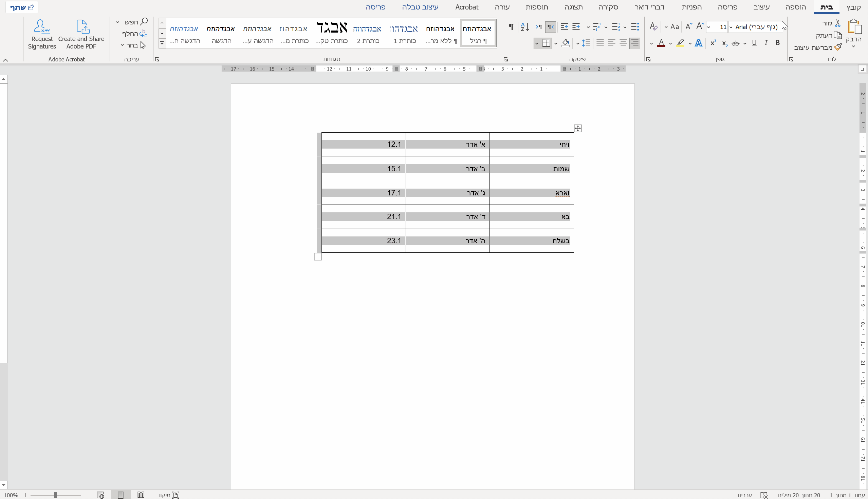Switch to the עיצוב טבלה tab
This screenshot has height=499, width=868.
[x=420, y=7]
